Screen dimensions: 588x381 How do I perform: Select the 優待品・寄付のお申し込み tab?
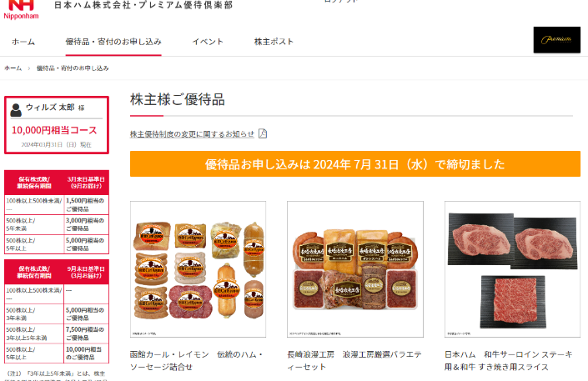point(113,42)
